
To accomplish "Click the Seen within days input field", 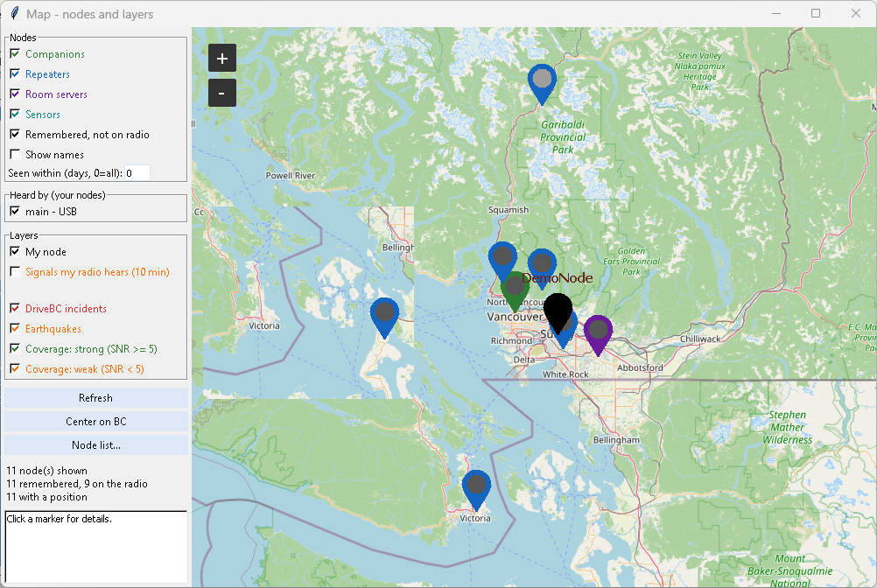I will [137, 173].
